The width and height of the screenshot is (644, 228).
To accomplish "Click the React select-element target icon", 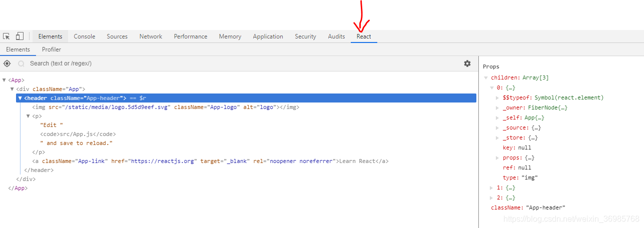I will tap(7, 63).
